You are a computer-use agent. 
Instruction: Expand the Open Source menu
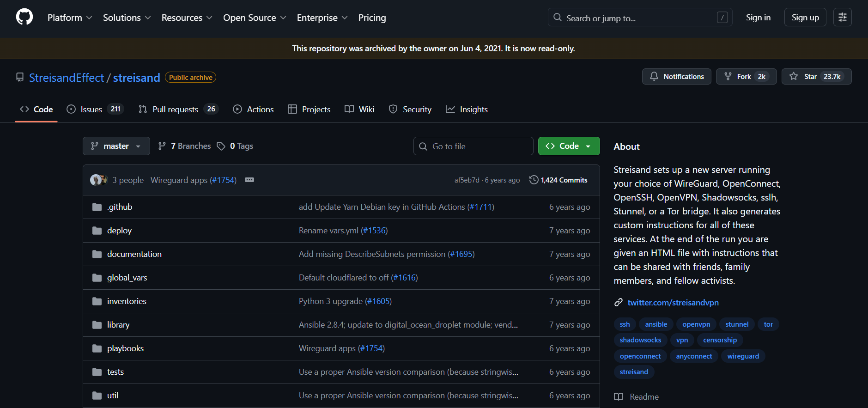click(255, 18)
